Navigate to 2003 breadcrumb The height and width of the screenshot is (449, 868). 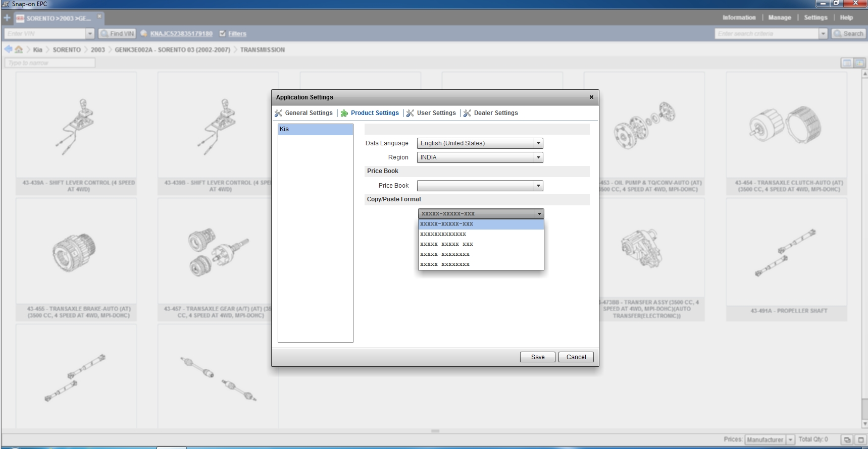tap(98, 50)
